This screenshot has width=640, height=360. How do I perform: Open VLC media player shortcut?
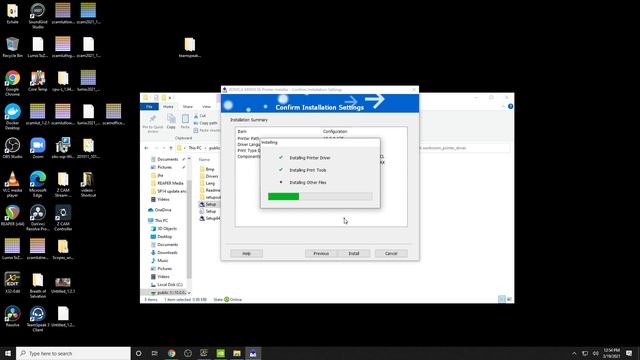(x=13, y=184)
